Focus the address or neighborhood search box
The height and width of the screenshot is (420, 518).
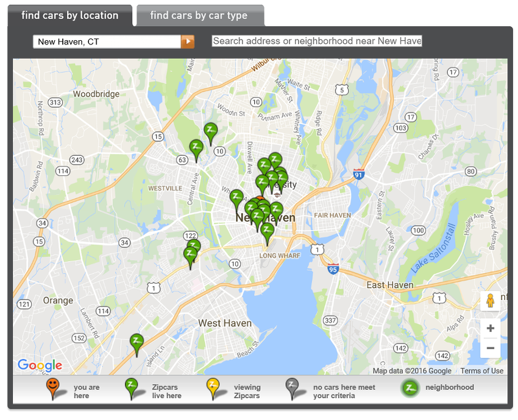(x=317, y=41)
